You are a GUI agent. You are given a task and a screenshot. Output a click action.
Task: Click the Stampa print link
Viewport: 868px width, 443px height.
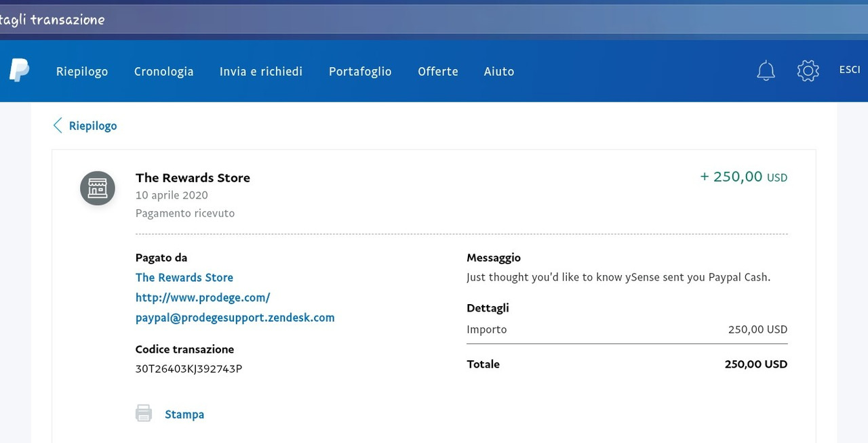pos(184,414)
